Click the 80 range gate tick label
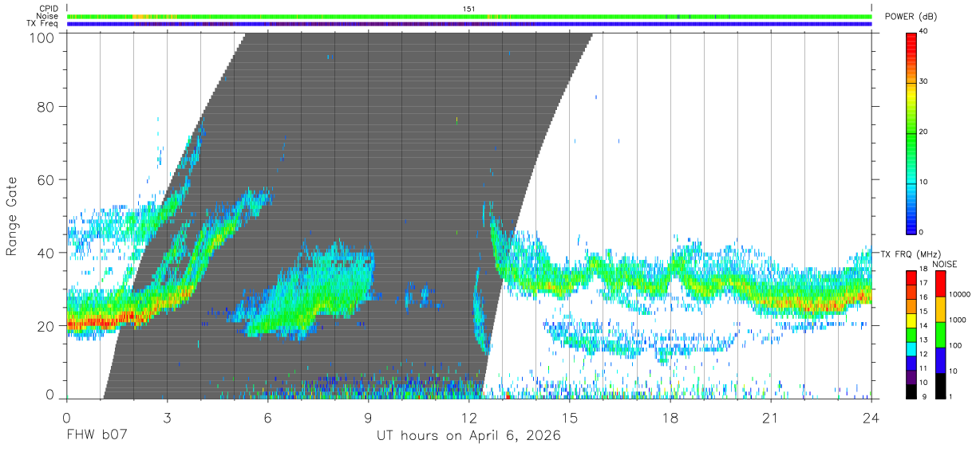The width and height of the screenshot is (980, 452). [x=46, y=106]
